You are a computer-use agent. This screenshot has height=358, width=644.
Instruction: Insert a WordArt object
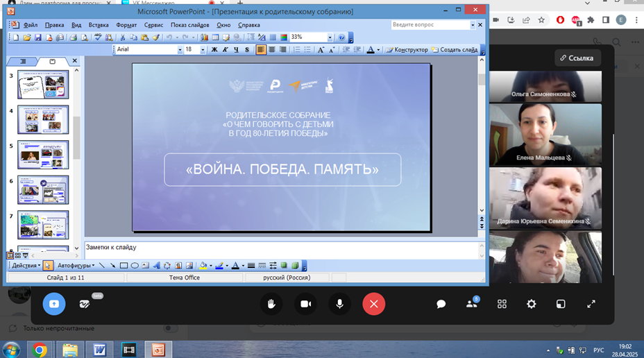click(x=156, y=266)
